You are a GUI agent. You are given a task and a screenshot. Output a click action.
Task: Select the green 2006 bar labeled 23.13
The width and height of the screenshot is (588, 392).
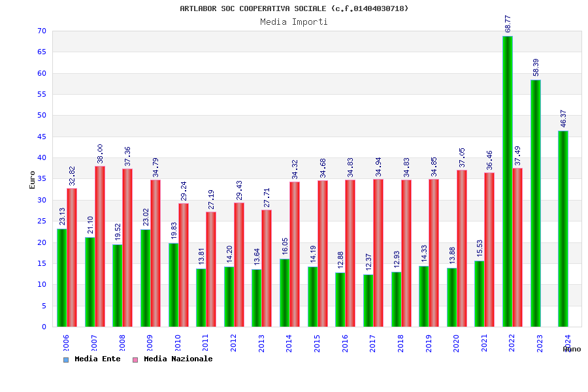(62, 278)
